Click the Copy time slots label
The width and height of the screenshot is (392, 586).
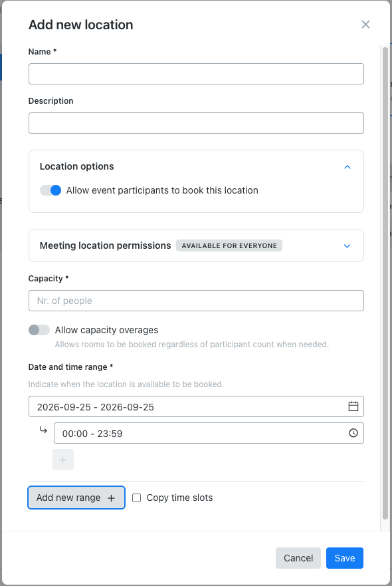[179, 498]
